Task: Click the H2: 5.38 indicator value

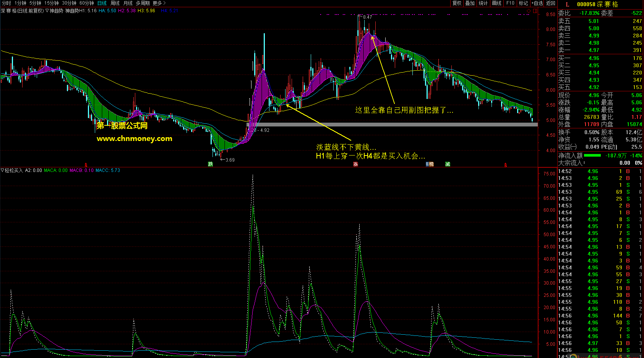Action: coord(127,11)
